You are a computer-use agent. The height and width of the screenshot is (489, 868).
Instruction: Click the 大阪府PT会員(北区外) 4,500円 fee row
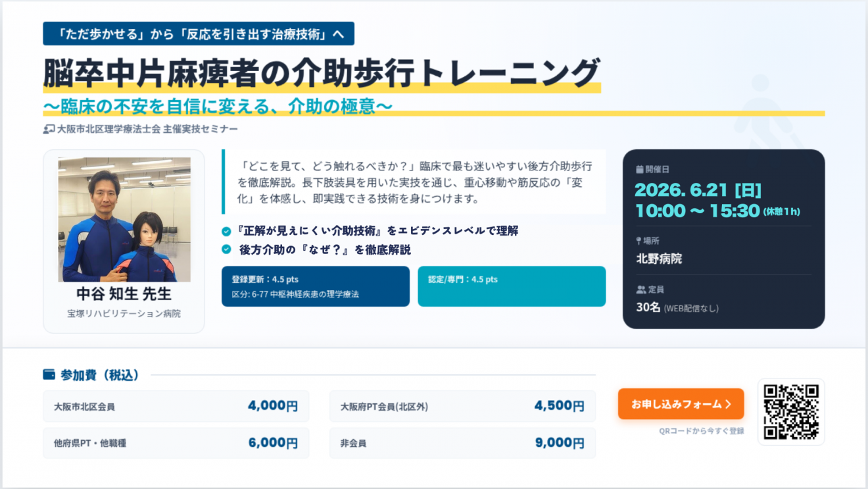462,406
